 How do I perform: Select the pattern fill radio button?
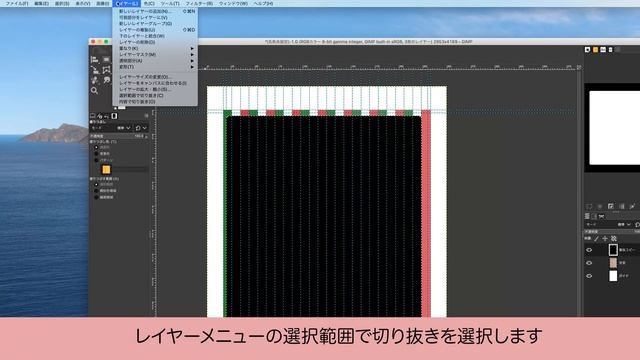[96, 160]
